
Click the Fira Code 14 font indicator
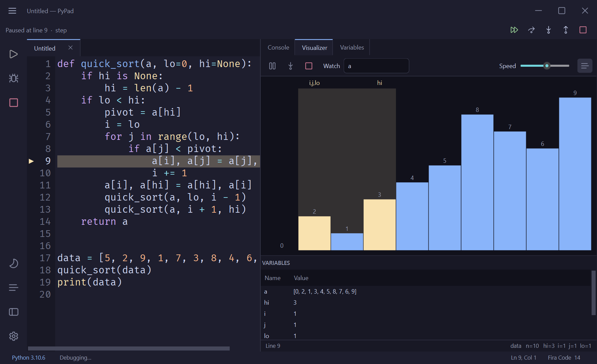(564, 358)
